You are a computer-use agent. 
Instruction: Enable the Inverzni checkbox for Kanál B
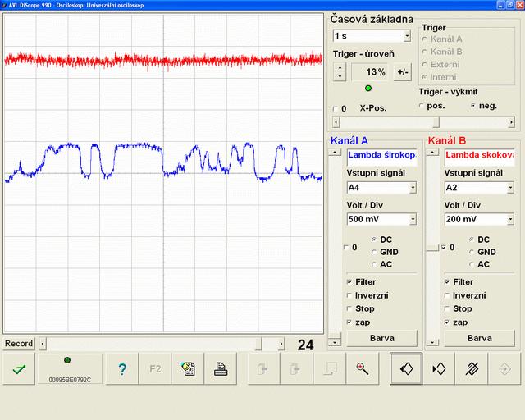tap(448, 295)
